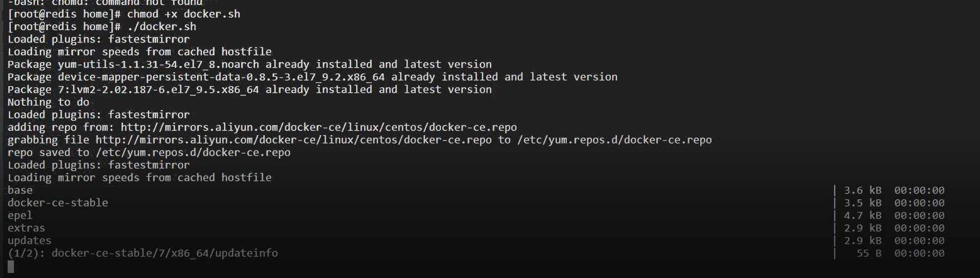Click the saved path on the "repo saved to" line
980x278 pixels.
(x=193, y=152)
